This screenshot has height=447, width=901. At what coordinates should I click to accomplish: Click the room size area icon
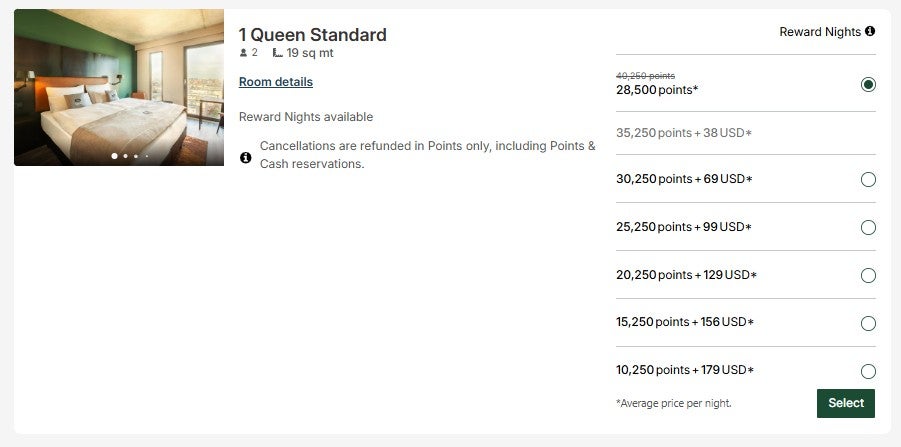tap(277, 53)
